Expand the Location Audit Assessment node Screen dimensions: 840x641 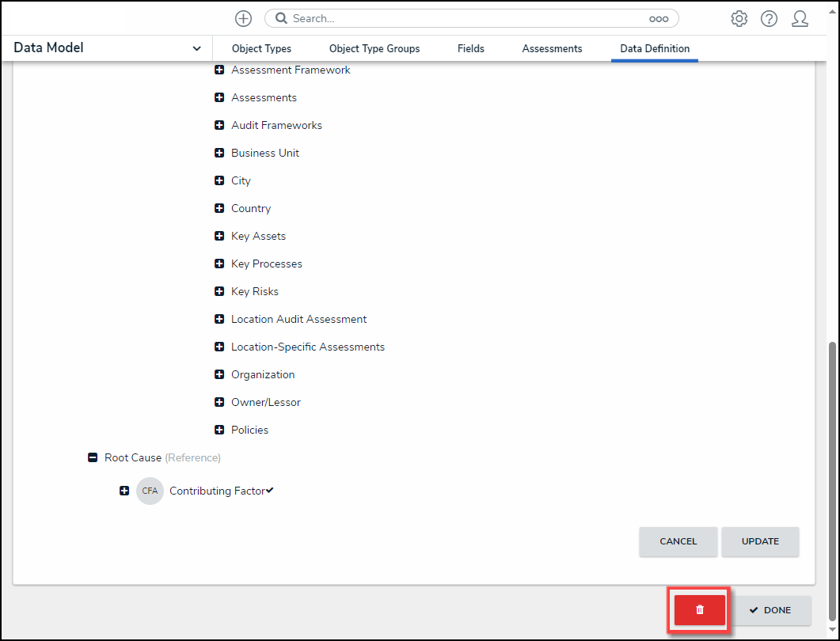tap(219, 319)
